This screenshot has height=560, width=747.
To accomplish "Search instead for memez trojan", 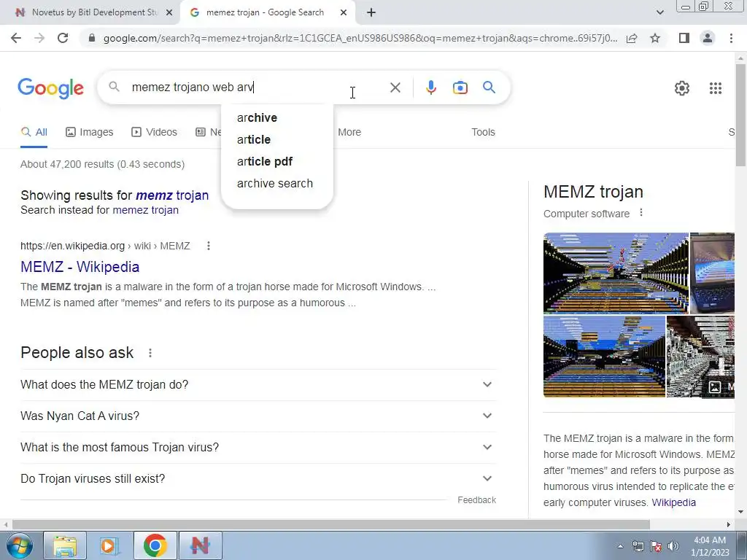I will [x=146, y=210].
